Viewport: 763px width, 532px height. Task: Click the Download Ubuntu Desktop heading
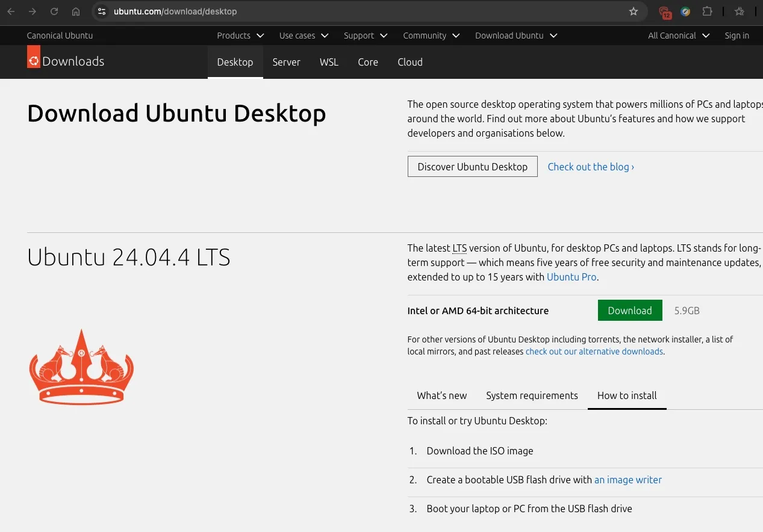pyautogui.click(x=176, y=114)
